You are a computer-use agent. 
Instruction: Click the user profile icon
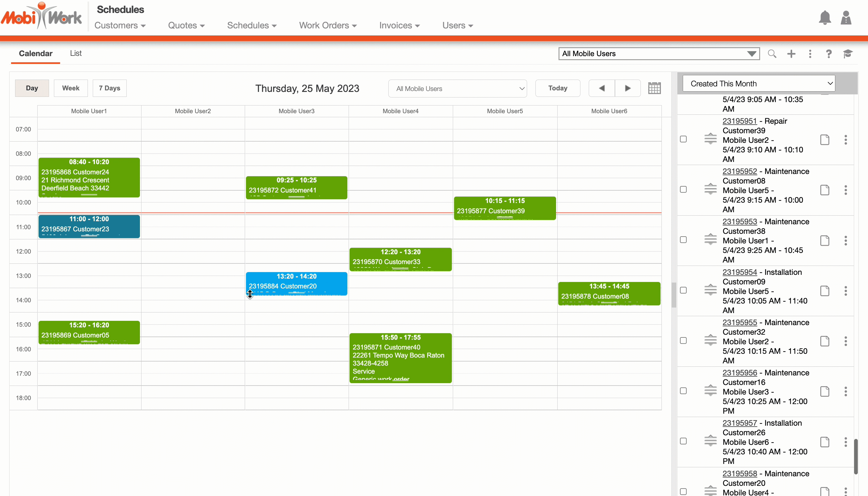coord(846,18)
